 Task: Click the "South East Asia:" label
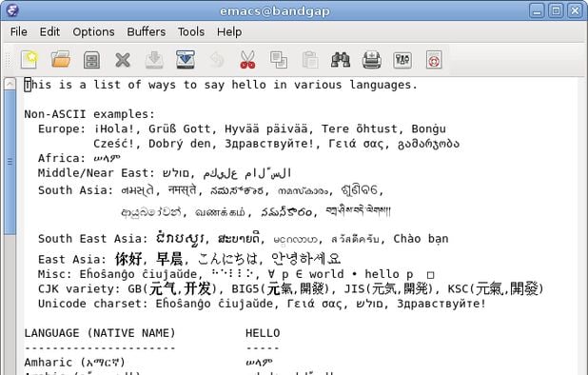[93, 239]
